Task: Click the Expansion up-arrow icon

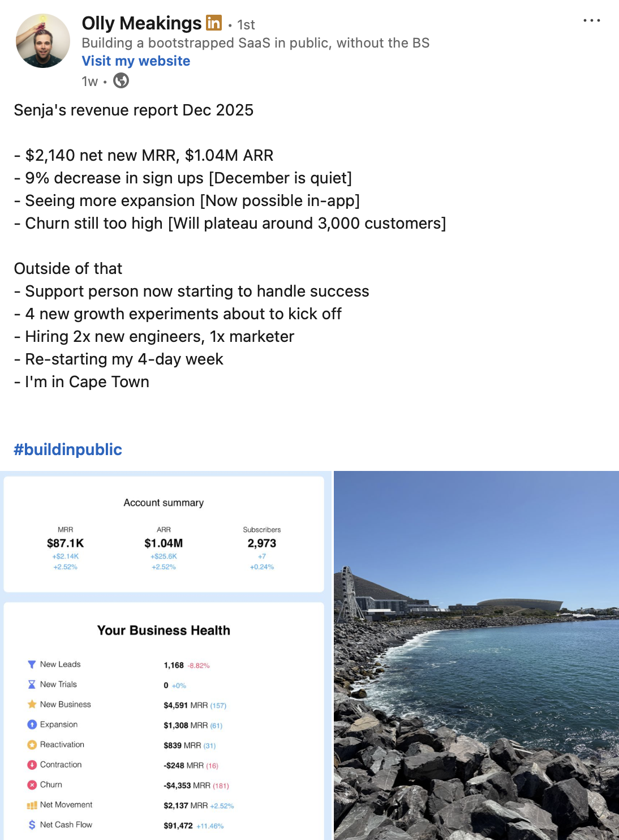Action: tap(32, 725)
